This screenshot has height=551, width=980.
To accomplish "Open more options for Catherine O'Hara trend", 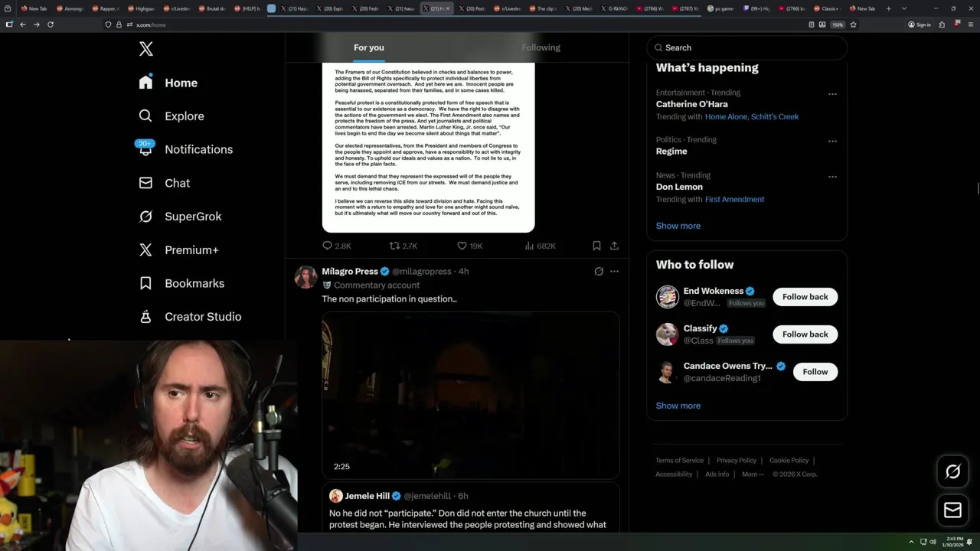I will tap(832, 94).
